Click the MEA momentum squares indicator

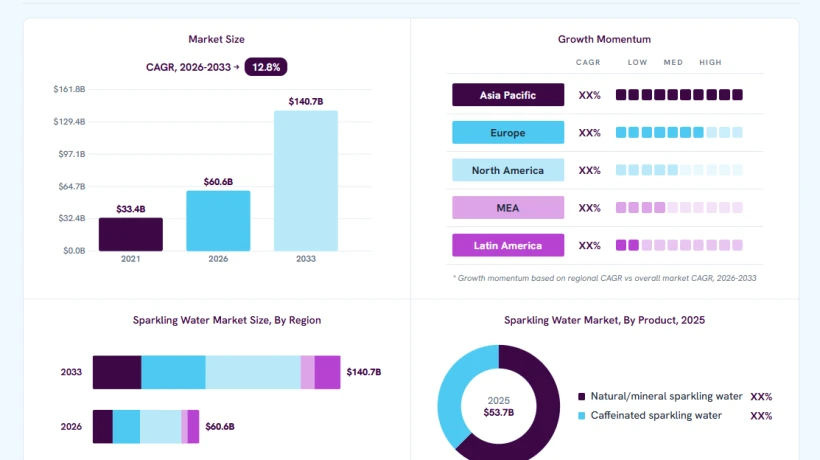(x=679, y=208)
